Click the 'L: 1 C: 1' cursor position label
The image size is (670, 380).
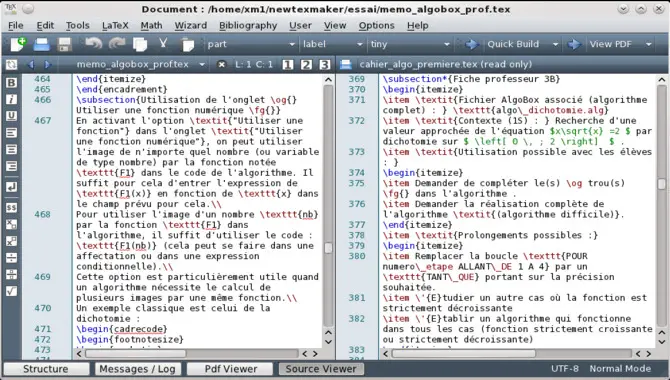click(254, 65)
